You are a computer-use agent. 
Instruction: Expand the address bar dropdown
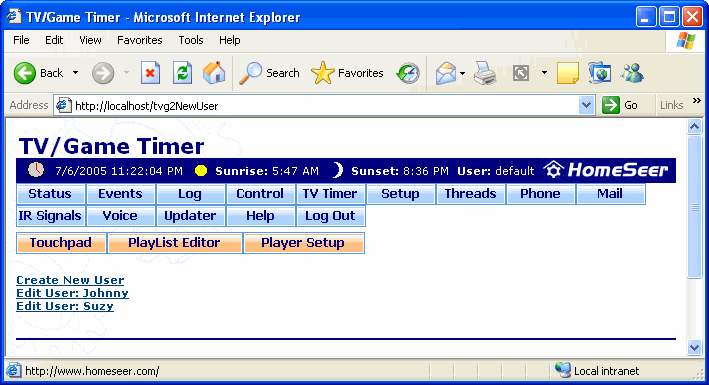point(586,105)
